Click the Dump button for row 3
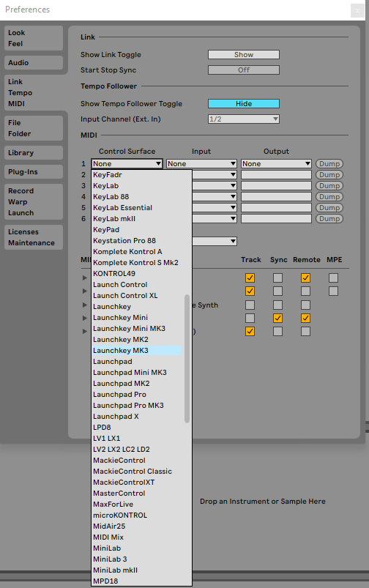Image resolution: width=369 pixels, height=588 pixels. (x=329, y=185)
